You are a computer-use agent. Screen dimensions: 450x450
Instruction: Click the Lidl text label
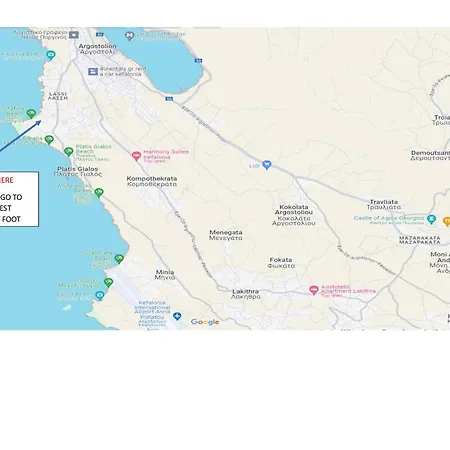(255, 165)
